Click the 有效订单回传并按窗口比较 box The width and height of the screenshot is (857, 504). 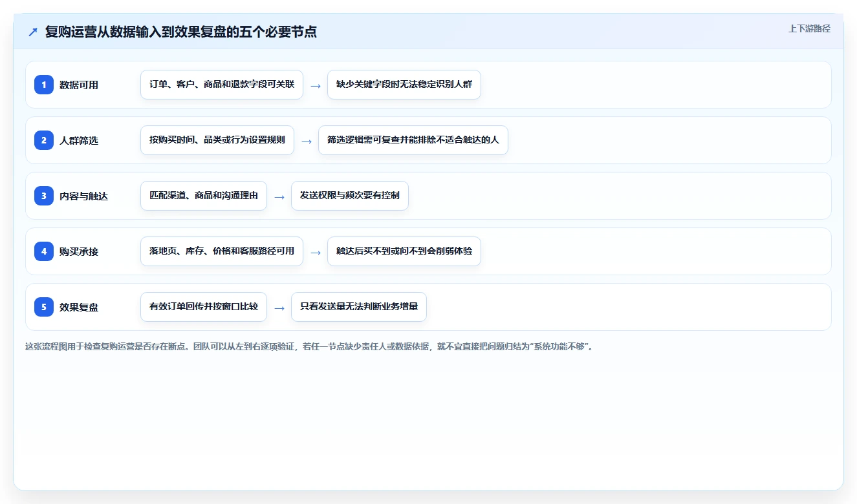[204, 307]
